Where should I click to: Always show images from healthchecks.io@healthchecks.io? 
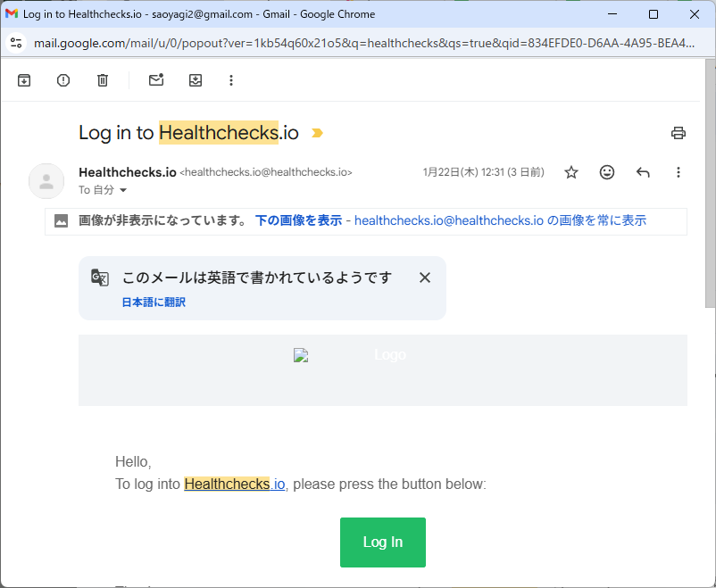pos(501,220)
